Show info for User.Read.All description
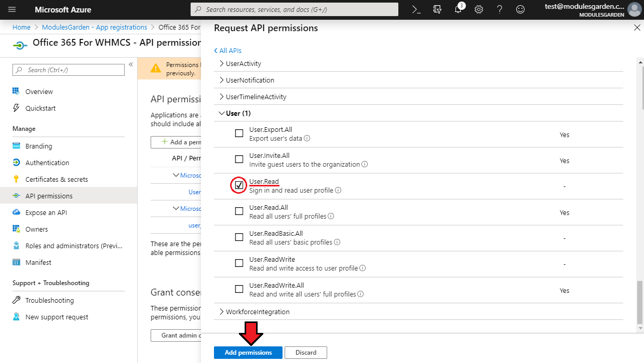644x363 pixels. click(331, 217)
